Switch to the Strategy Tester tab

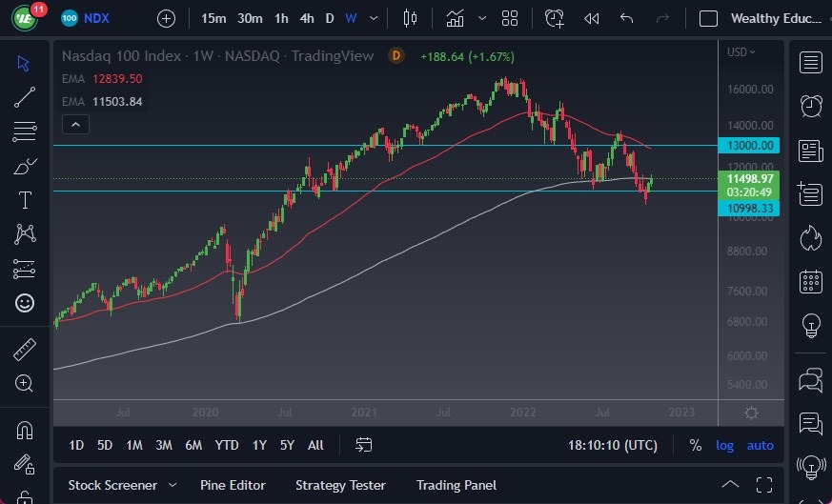pos(341,485)
